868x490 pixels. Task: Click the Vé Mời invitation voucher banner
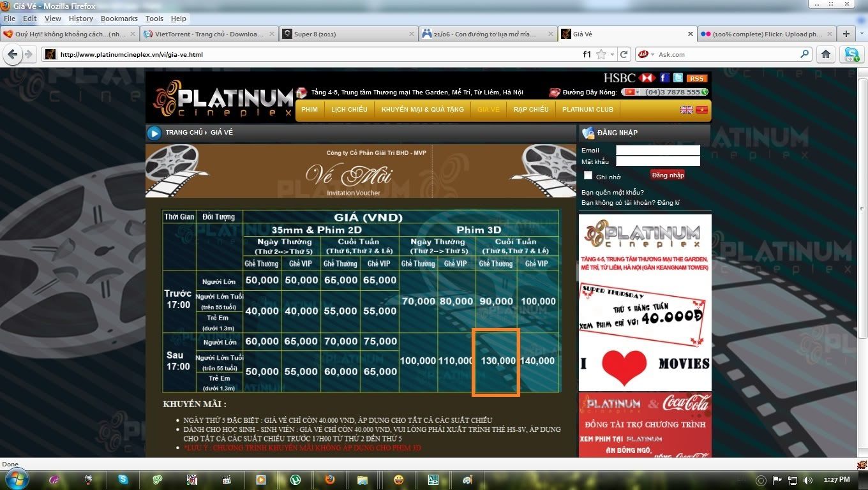(361, 171)
